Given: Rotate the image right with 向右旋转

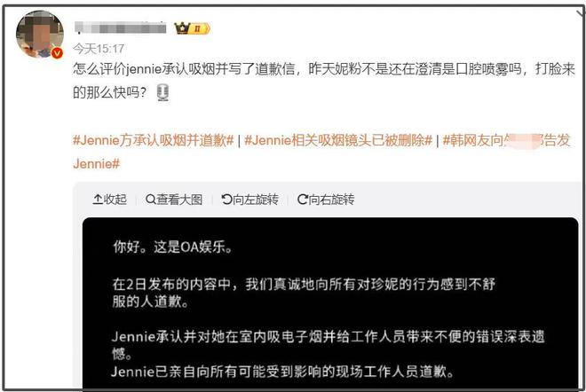Looking at the screenshot, I should [x=326, y=200].
